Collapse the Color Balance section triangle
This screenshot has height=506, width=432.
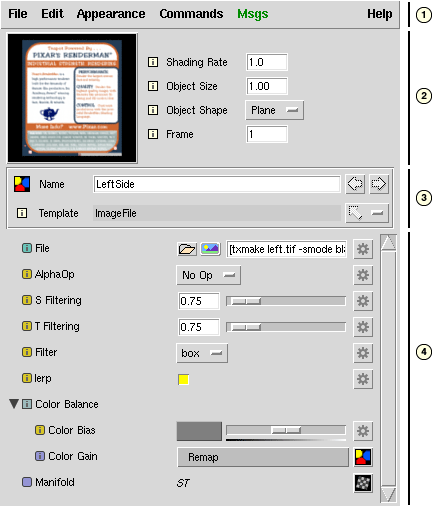coord(14,404)
